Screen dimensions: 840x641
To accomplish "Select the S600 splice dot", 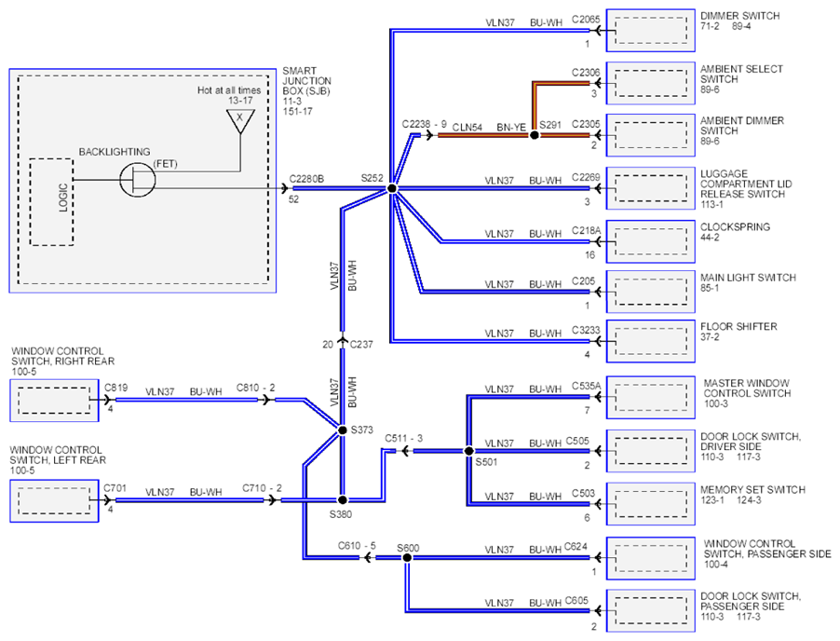I will 407,557.
